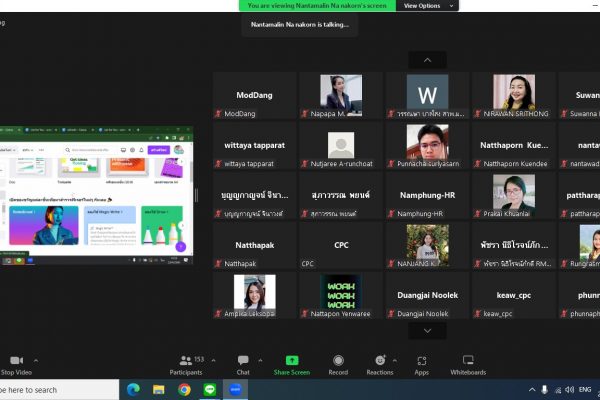Select the Napapa M. video tile

coord(341,96)
